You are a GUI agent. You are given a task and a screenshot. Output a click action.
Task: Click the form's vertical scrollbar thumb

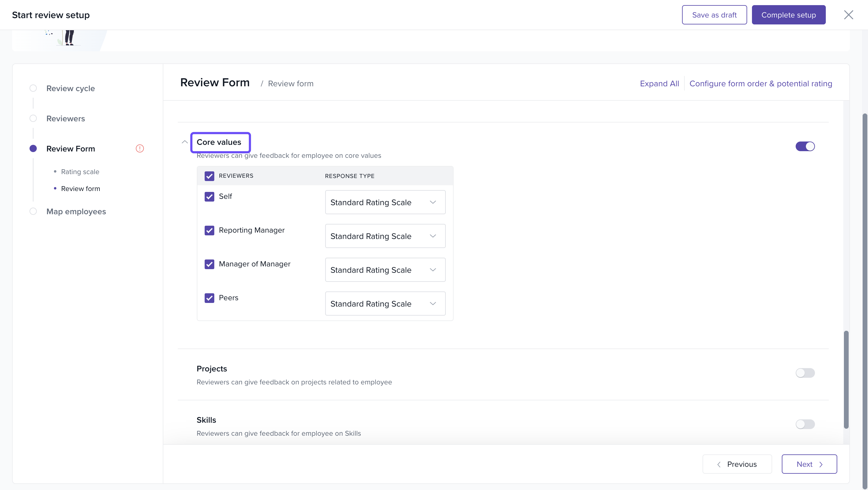click(x=846, y=379)
